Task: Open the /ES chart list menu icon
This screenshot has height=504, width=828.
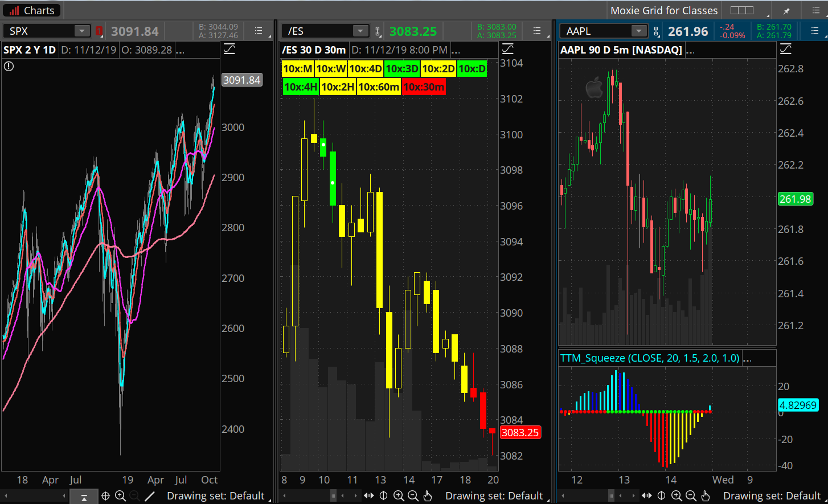Action: pos(537,31)
